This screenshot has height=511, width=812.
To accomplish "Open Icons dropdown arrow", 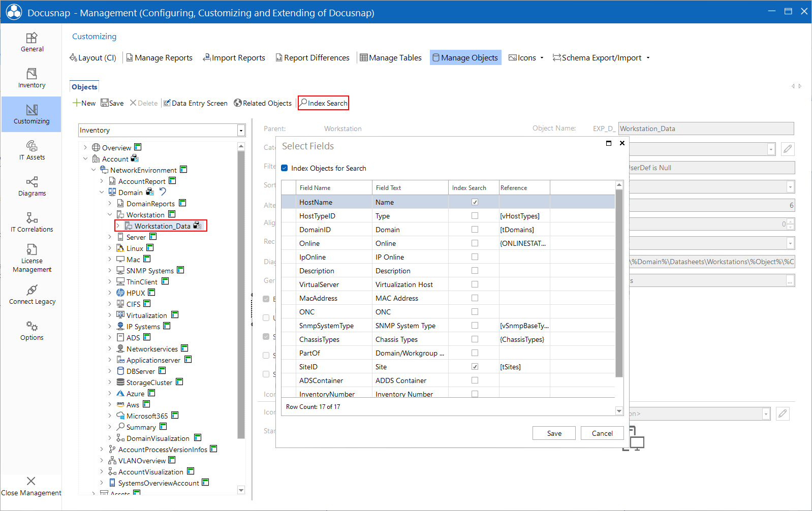I will pyautogui.click(x=542, y=58).
